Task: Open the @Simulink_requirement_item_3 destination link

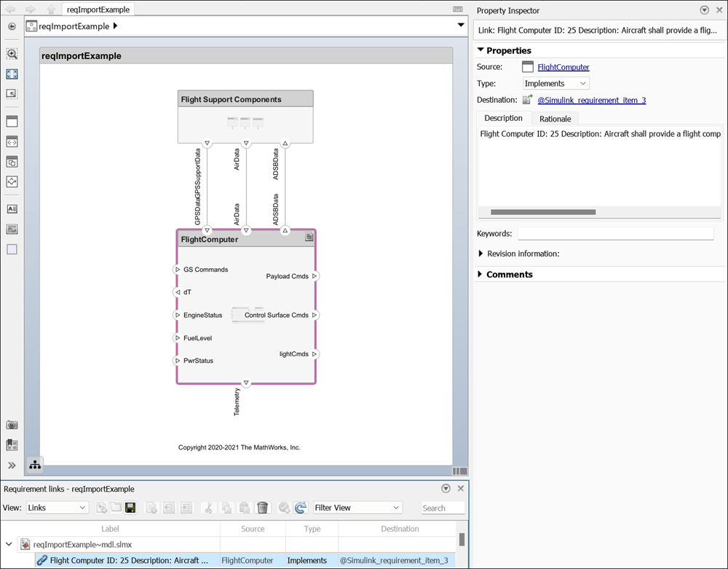Action: coord(591,101)
